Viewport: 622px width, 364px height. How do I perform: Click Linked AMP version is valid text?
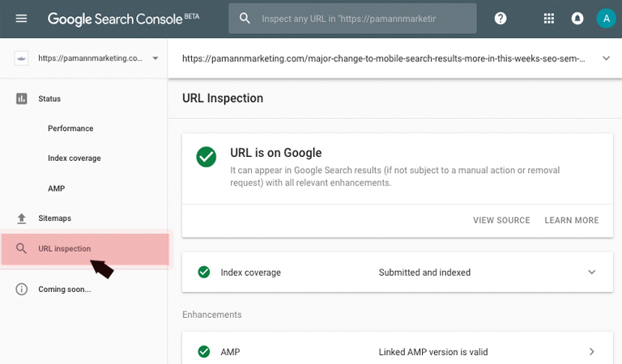(433, 352)
